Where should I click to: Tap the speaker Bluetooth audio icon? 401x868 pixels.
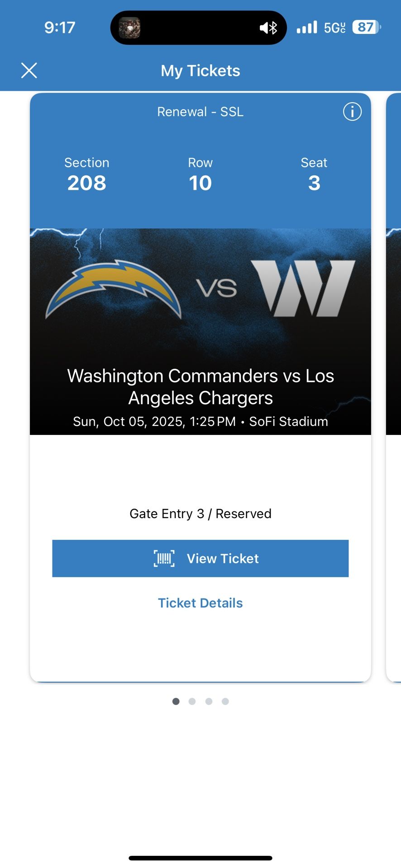click(268, 28)
